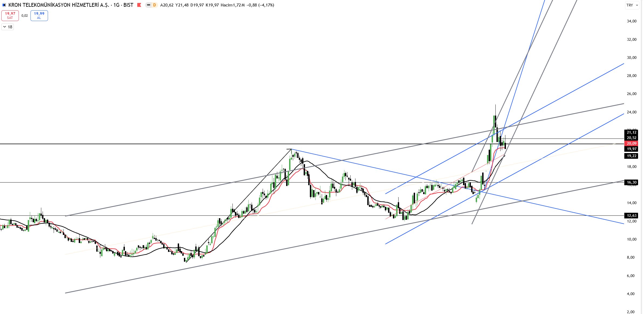
Task: Click the red flag marker icon
Action: point(139,5)
